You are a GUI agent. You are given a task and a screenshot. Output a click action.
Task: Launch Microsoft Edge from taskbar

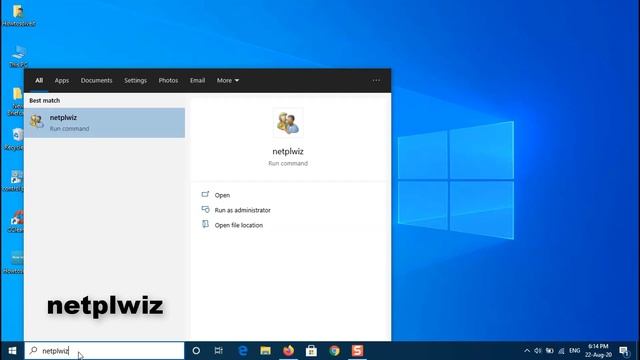242,351
